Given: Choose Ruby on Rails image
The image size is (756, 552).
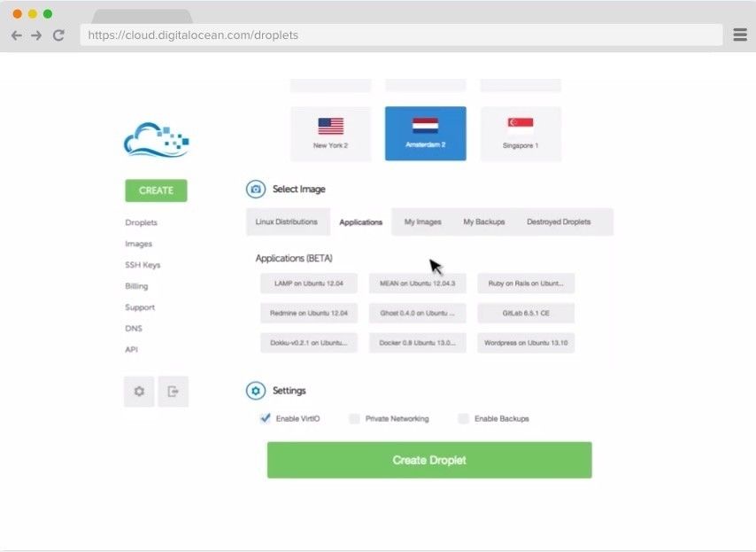Looking at the screenshot, I should [526, 284].
